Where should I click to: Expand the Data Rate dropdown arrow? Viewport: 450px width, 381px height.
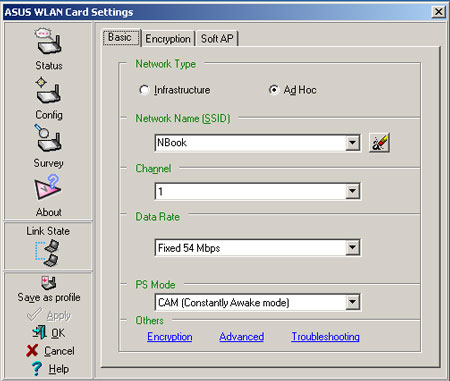tap(352, 248)
